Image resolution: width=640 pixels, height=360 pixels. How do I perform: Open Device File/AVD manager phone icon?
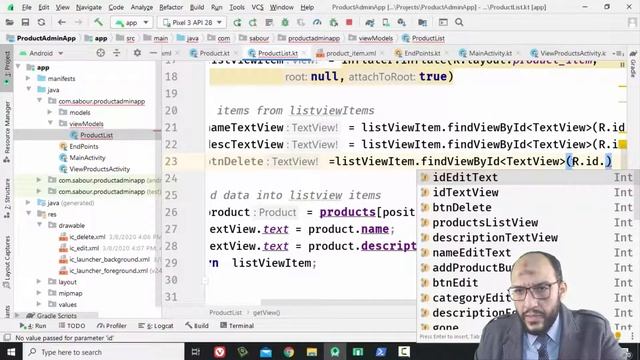385,22
